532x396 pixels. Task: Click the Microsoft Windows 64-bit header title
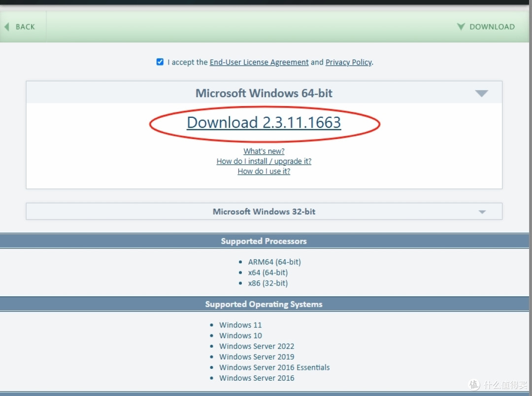[264, 93]
